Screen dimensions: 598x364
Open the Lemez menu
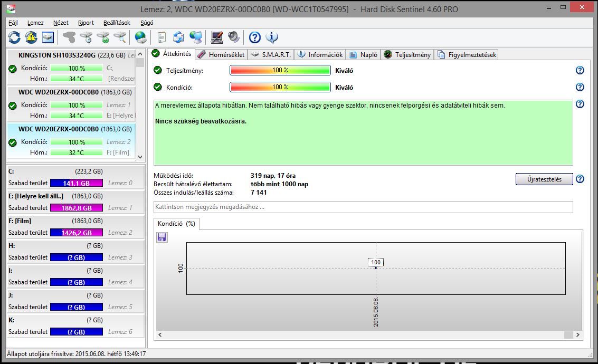pyautogui.click(x=35, y=23)
